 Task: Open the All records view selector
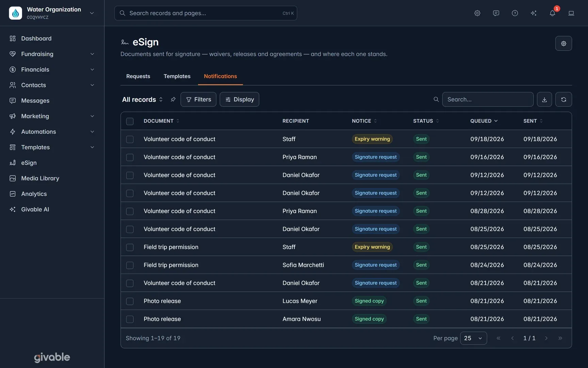point(142,99)
